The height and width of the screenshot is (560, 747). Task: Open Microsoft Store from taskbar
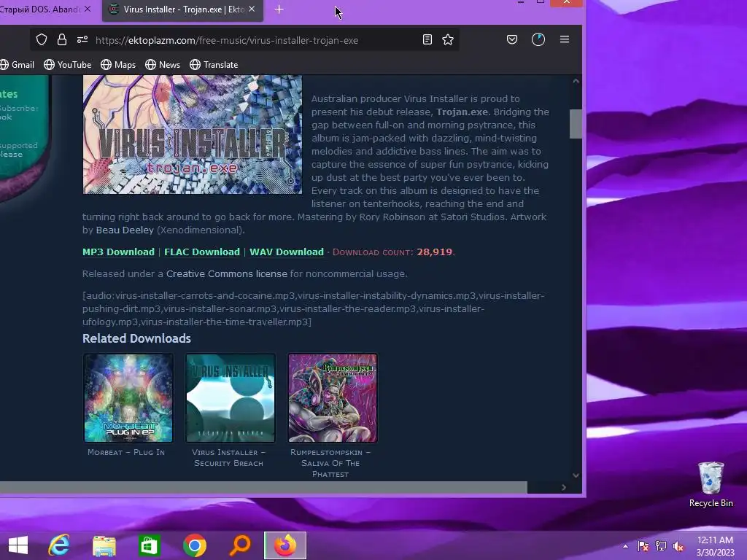[149, 545]
